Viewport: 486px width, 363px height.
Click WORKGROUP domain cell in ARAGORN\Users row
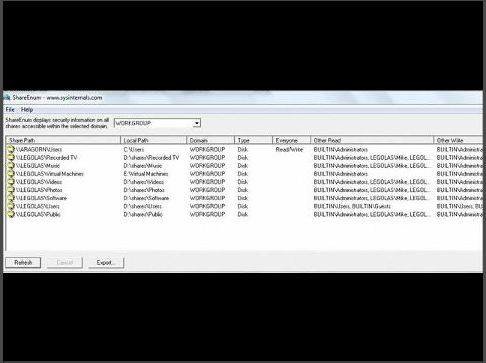[x=207, y=149]
